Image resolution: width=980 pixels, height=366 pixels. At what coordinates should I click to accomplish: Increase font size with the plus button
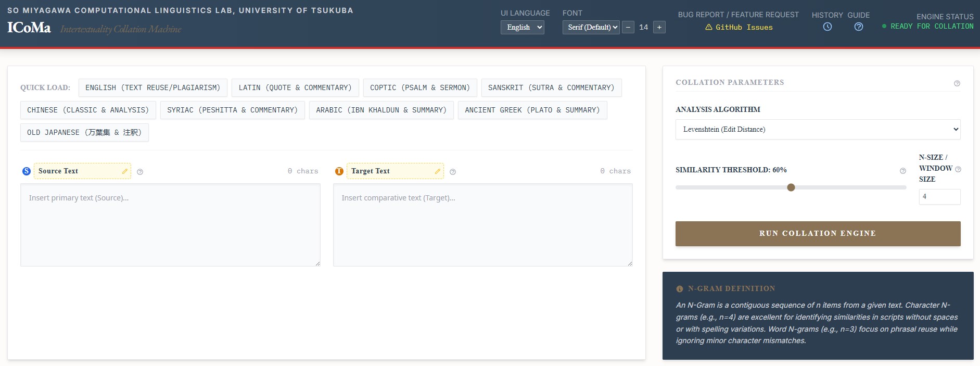coord(659,27)
